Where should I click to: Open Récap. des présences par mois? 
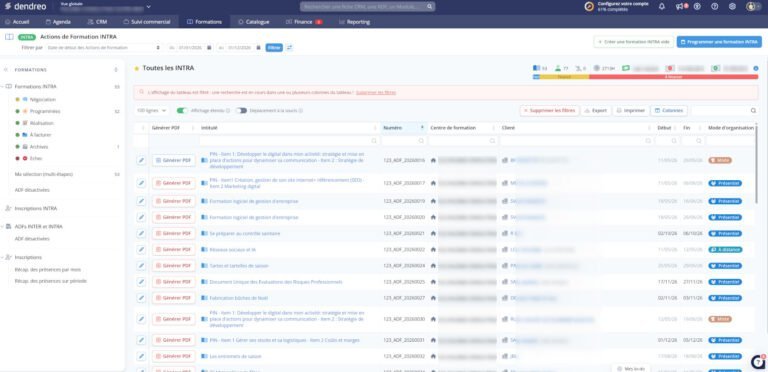click(48, 269)
